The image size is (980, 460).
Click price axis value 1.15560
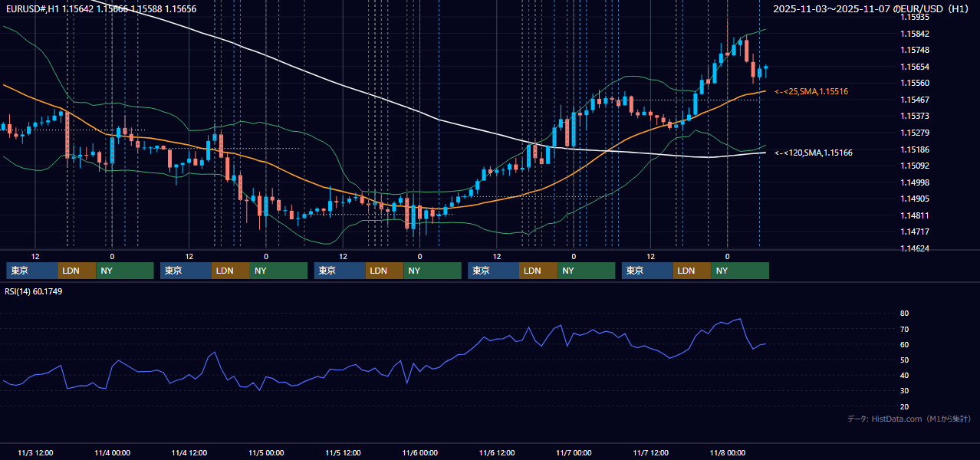tap(914, 83)
